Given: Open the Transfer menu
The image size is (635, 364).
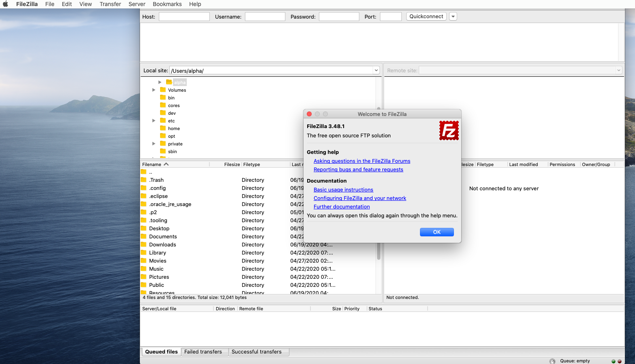Looking at the screenshot, I should [110, 4].
